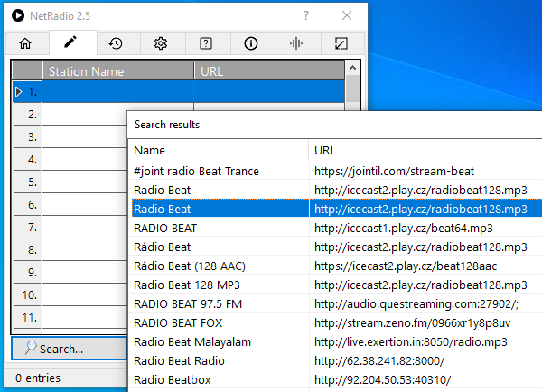542x392 pixels.
Task: Select Radio Beatbox result
Action: [173, 380]
